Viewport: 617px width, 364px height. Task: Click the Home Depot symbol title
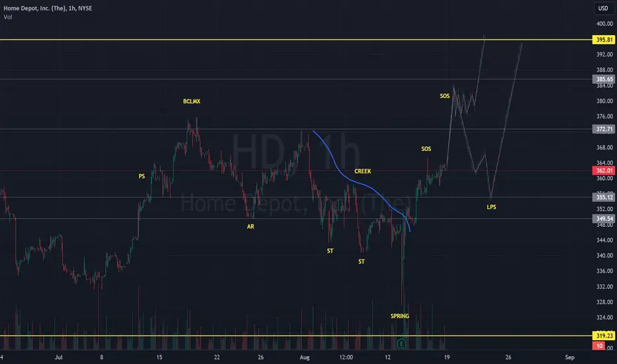click(x=48, y=8)
